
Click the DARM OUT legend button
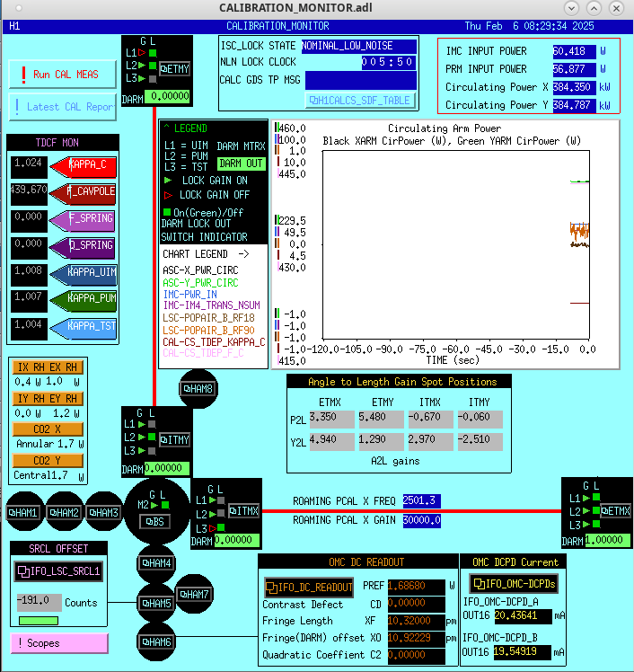pyautogui.click(x=242, y=164)
